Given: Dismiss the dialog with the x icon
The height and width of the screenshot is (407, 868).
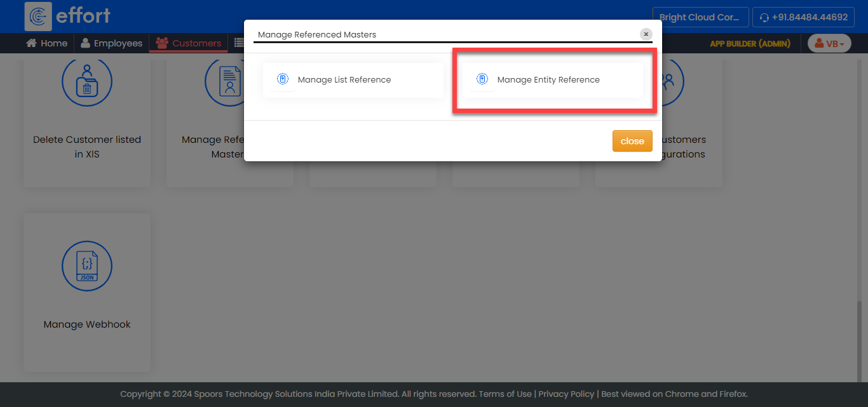Looking at the screenshot, I should 646,34.
